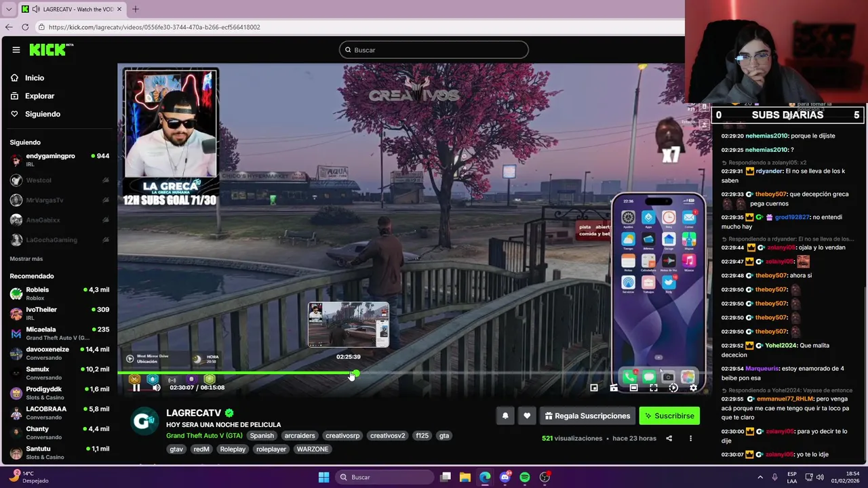The height and width of the screenshot is (488, 868).
Task: Open recommended channel Santutu
Action: pos(60,452)
